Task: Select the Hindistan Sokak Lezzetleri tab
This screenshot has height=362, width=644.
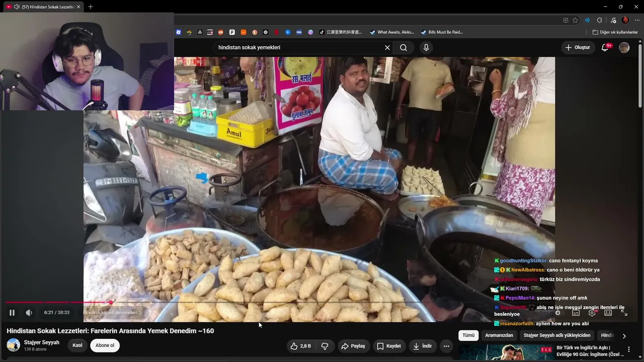Action: pos(43,7)
